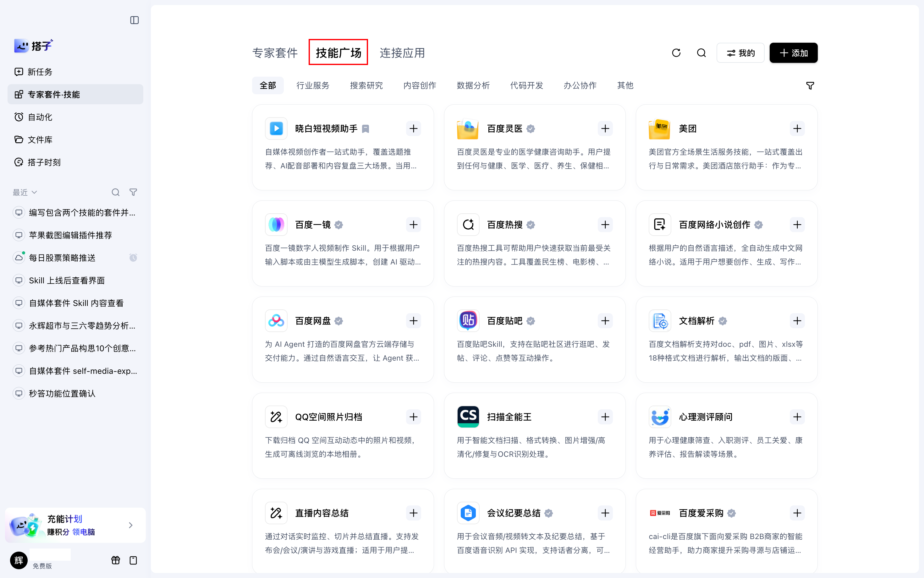
Task: Refresh the skill list
Action: 676,53
